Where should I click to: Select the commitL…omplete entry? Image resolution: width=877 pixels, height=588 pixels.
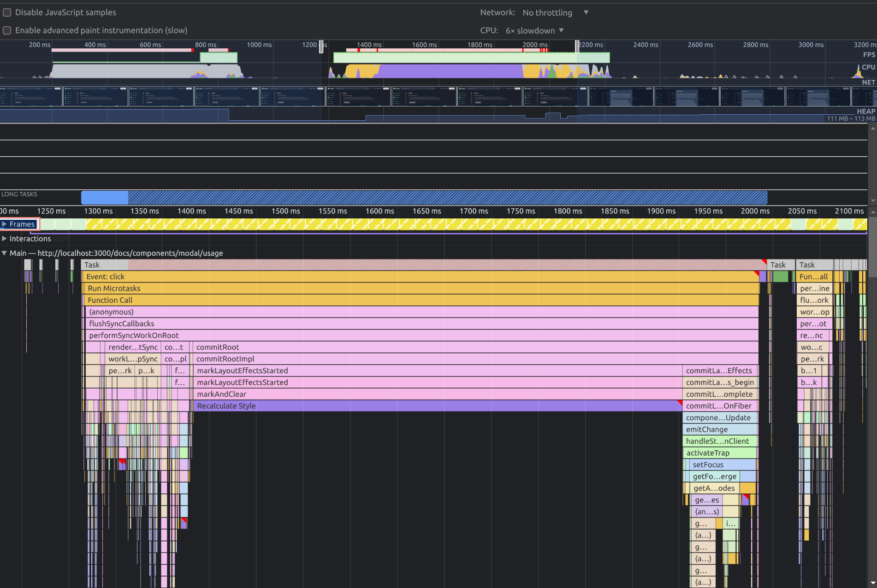tap(720, 394)
